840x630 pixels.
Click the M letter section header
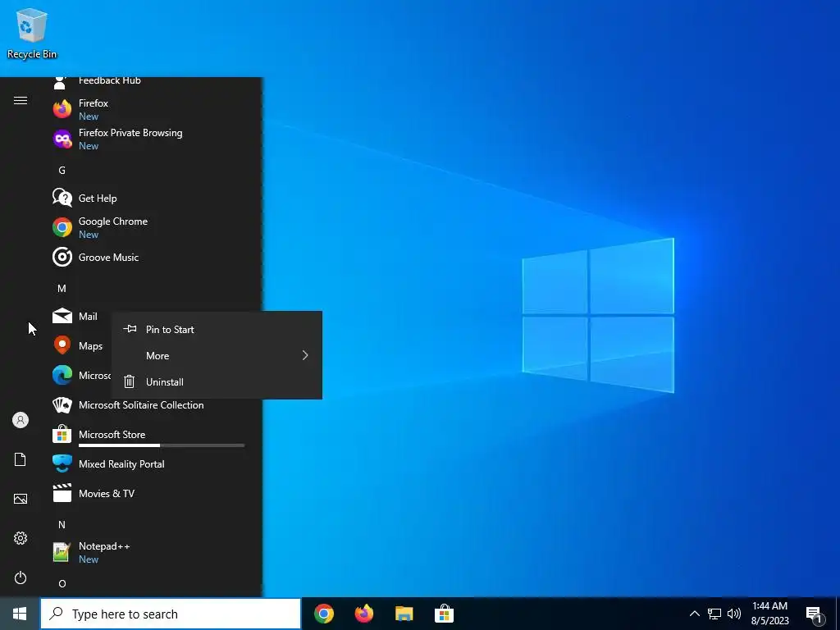(x=62, y=289)
